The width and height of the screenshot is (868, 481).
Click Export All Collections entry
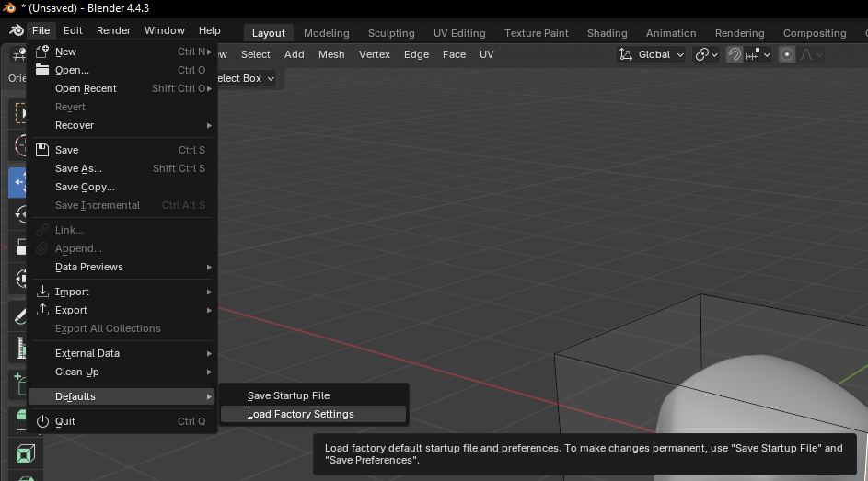(122, 328)
